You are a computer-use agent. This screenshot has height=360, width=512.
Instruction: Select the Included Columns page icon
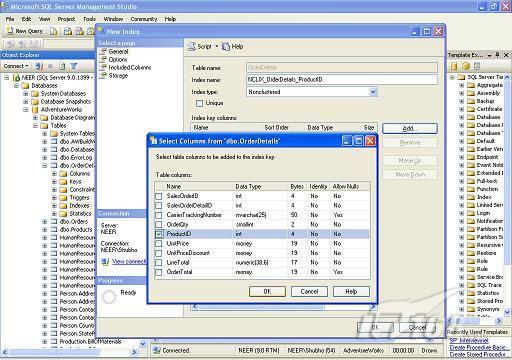pyautogui.click(x=103, y=68)
